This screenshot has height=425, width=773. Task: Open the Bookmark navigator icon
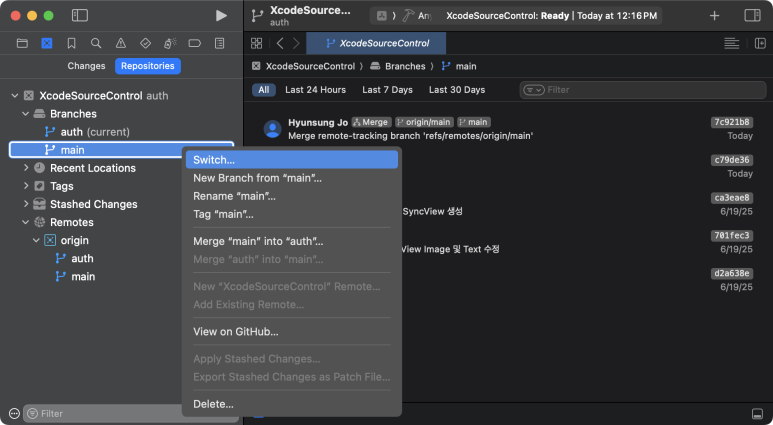click(71, 43)
